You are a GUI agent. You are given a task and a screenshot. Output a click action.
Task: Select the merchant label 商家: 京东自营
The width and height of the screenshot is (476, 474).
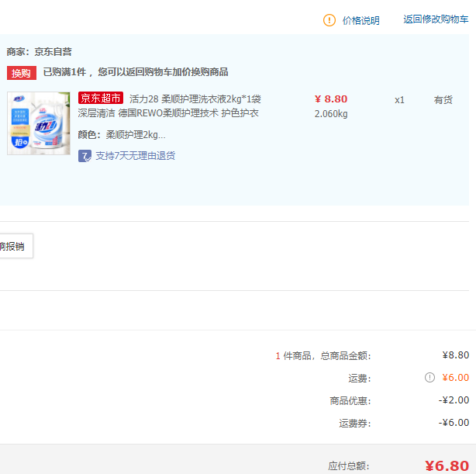40,52
